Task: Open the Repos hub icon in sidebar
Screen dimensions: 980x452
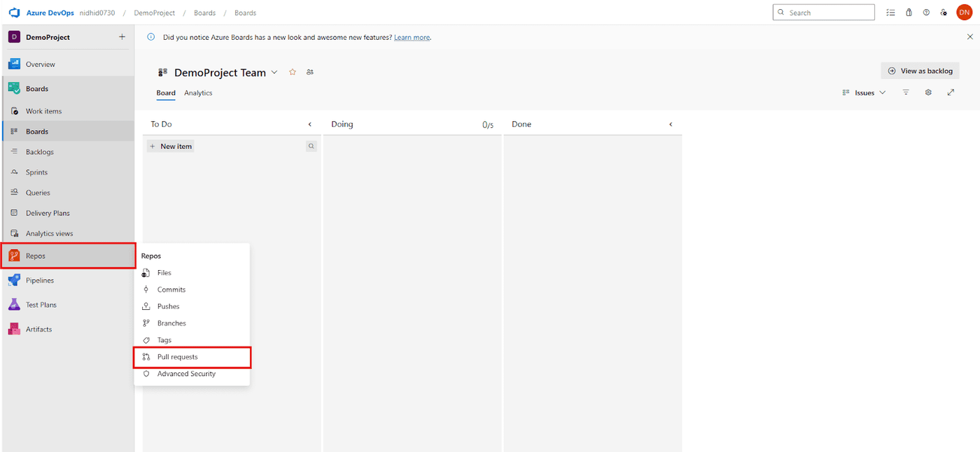Action: click(x=14, y=256)
